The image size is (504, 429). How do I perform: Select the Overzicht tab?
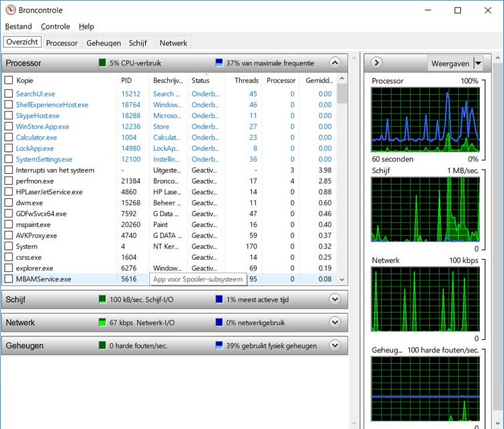pyautogui.click(x=22, y=42)
